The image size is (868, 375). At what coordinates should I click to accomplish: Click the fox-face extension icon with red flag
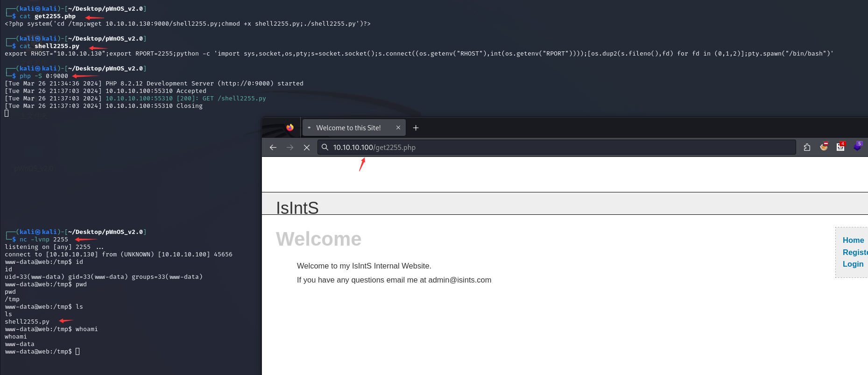[x=824, y=147]
